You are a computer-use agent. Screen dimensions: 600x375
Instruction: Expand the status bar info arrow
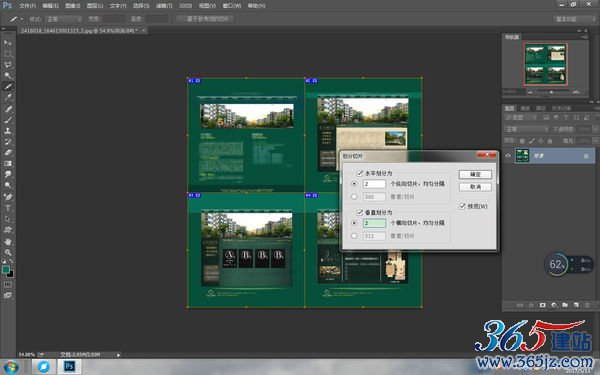[x=118, y=355]
